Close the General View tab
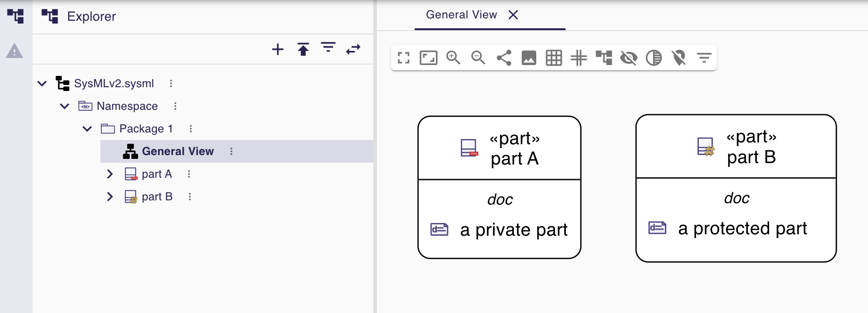This screenshot has width=868, height=313. point(514,15)
